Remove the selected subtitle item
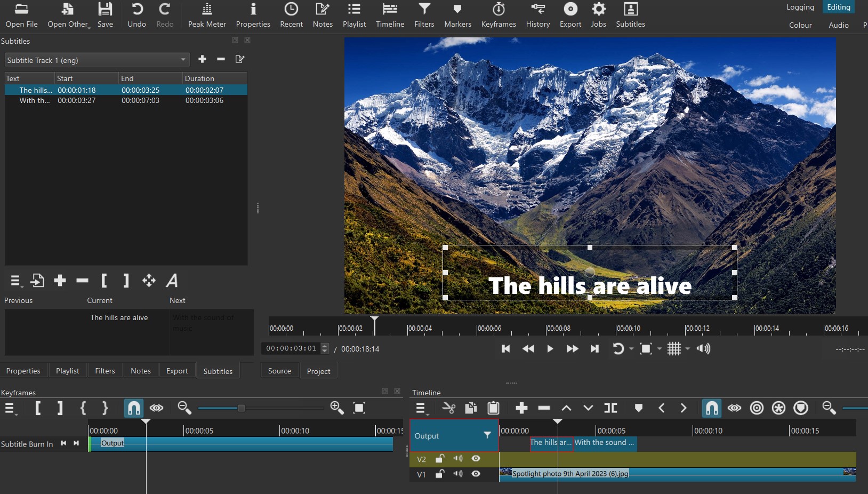The height and width of the screenshot is (494, 868). click(x=82, y=281)
